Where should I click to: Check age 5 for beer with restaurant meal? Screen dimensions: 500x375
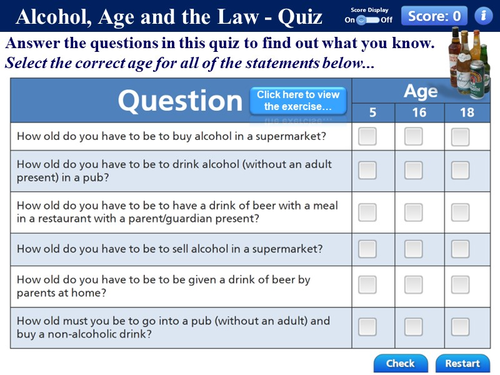(x=367, y=212)
